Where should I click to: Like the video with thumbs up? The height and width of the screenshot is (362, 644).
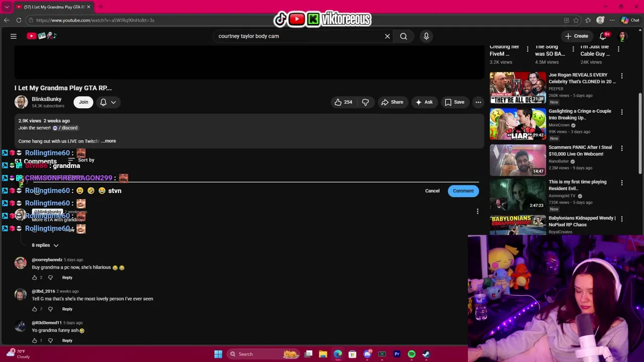343,102
